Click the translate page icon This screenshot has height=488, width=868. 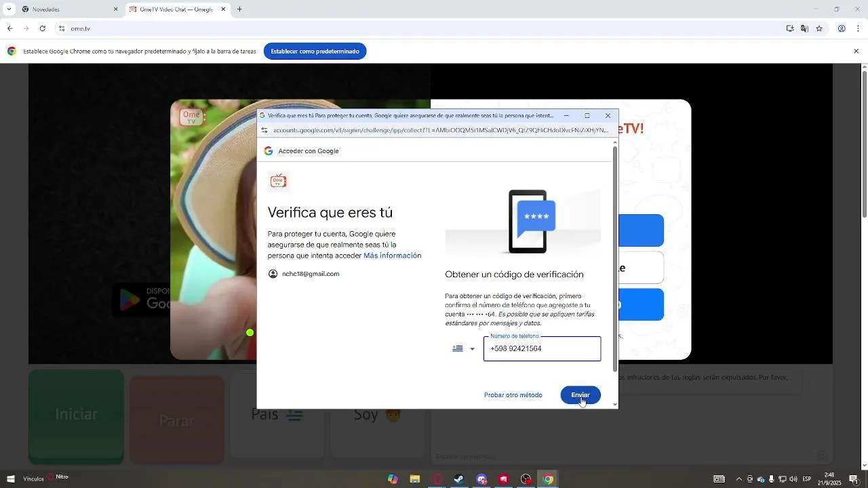(804, 28)
